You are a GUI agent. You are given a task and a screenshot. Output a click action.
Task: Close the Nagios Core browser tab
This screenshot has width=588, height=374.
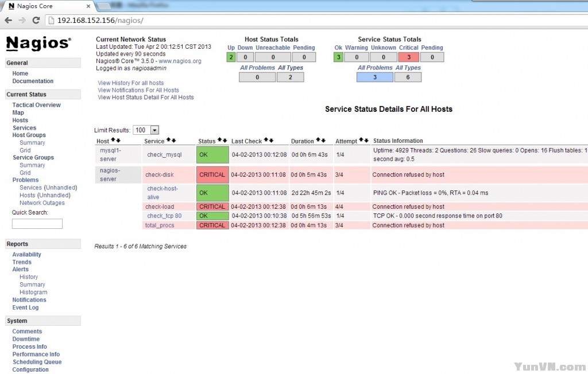pyautogui.click(x=88, y=6)
